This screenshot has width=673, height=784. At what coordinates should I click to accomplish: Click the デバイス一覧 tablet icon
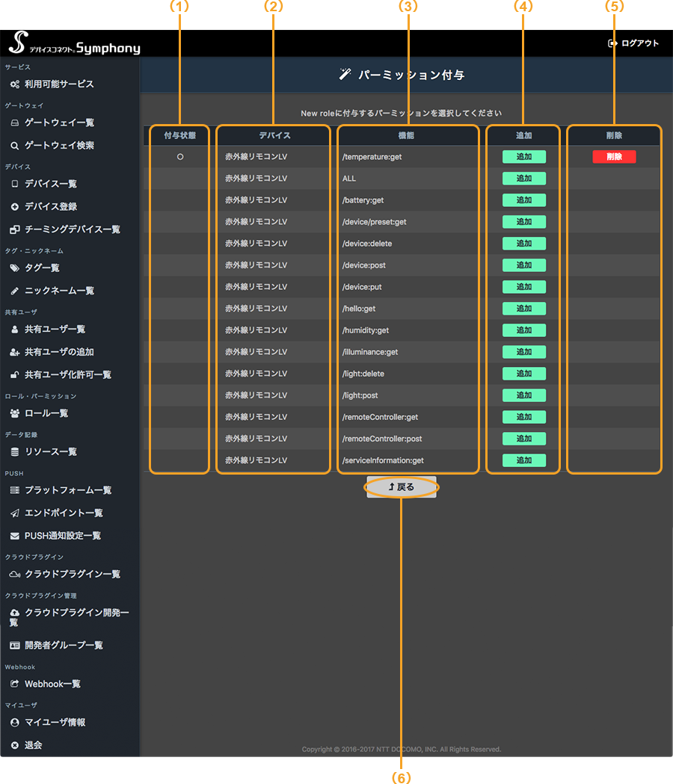coord(15,184)
